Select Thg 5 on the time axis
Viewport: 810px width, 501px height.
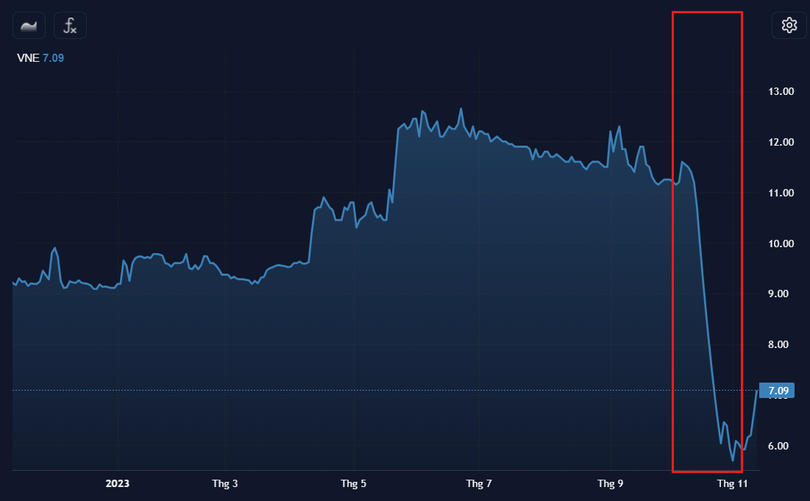(x=353, y=484)
